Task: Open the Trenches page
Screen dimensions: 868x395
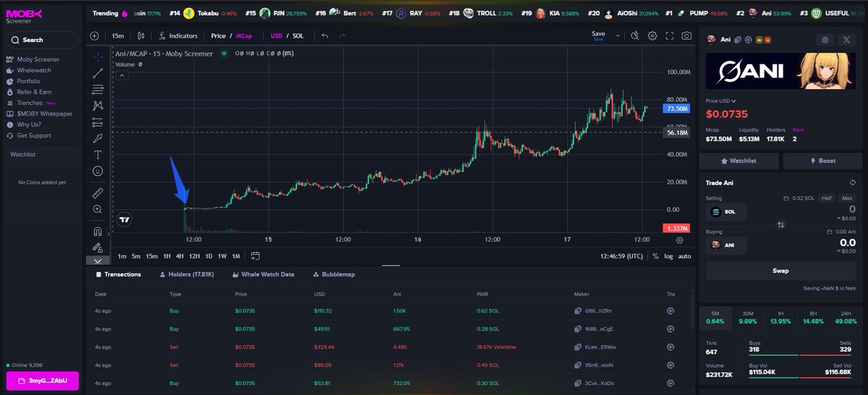Action: [x=30, y=103]
